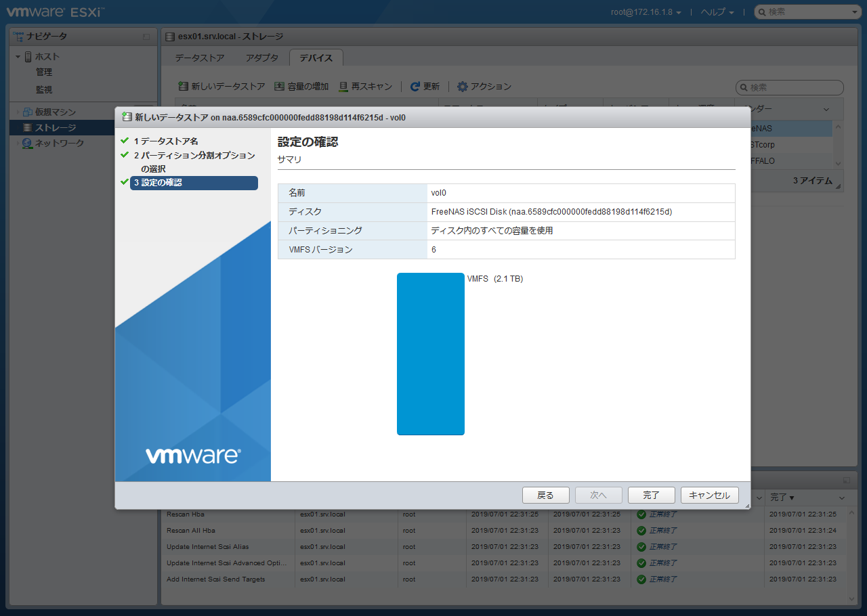
Task: Click the 完了 (Finish) button
Action: click(x=651, y=495)
